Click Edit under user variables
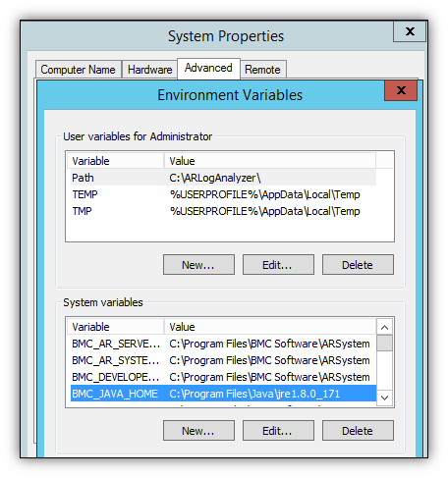Viewport: 448px width, 478px height. click(x=278, y=265)
